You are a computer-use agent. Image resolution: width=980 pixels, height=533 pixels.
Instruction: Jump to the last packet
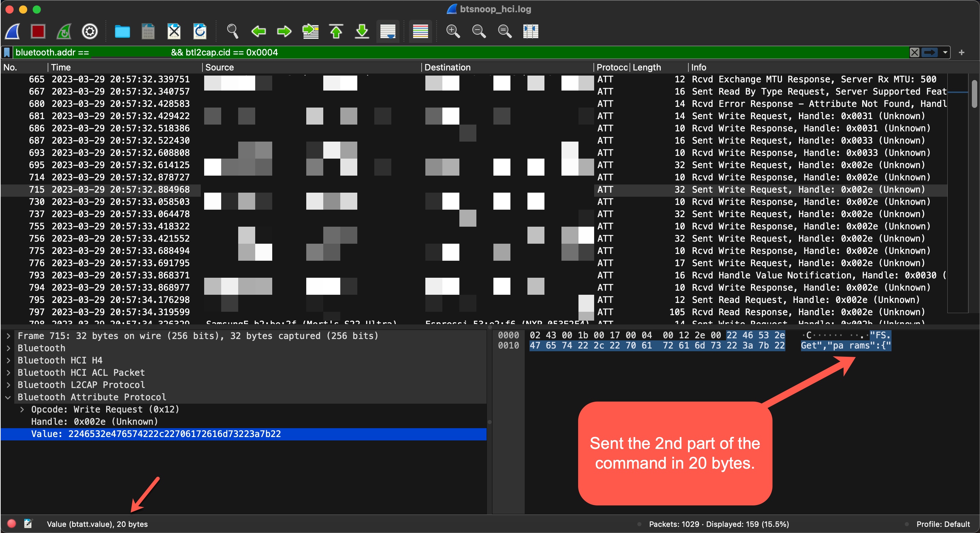click(362, 31)
